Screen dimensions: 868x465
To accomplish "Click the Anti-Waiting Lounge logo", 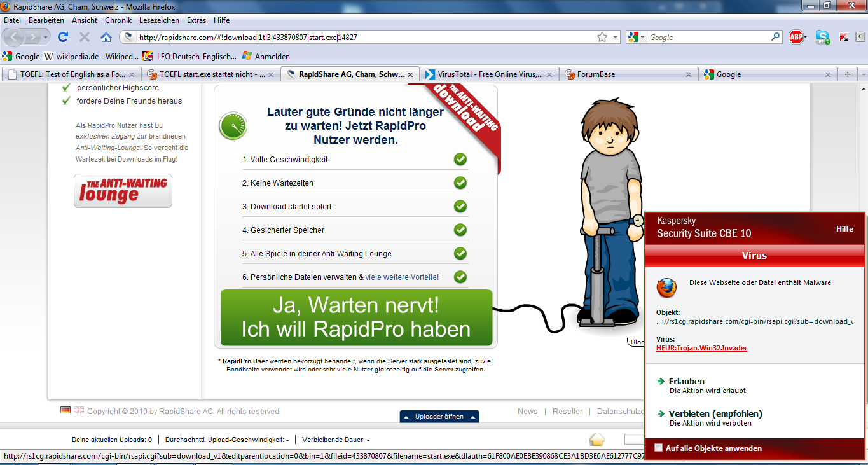I will click(123, 191).
